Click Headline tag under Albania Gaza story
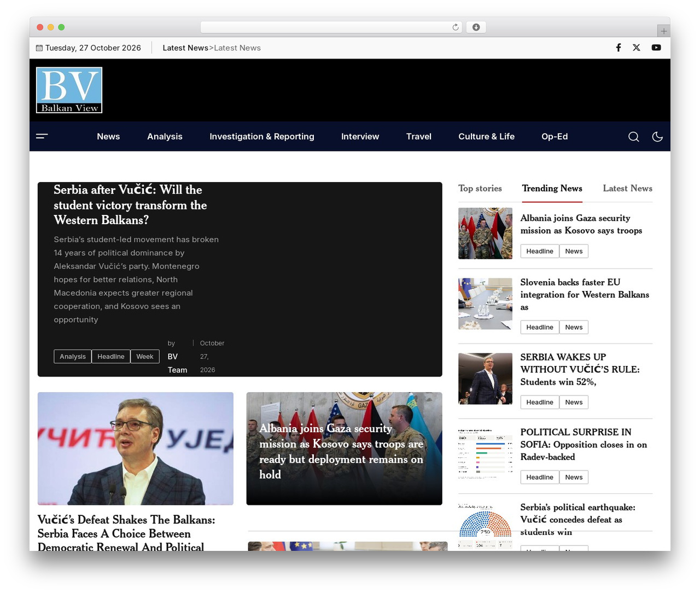700x593 pixels. (540, 251)
